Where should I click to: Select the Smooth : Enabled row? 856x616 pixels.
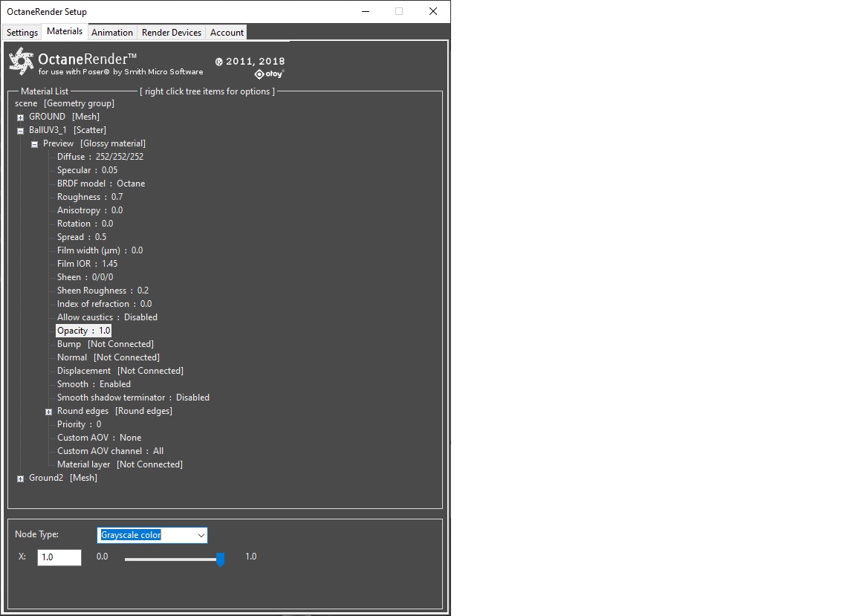coord(94,384)
